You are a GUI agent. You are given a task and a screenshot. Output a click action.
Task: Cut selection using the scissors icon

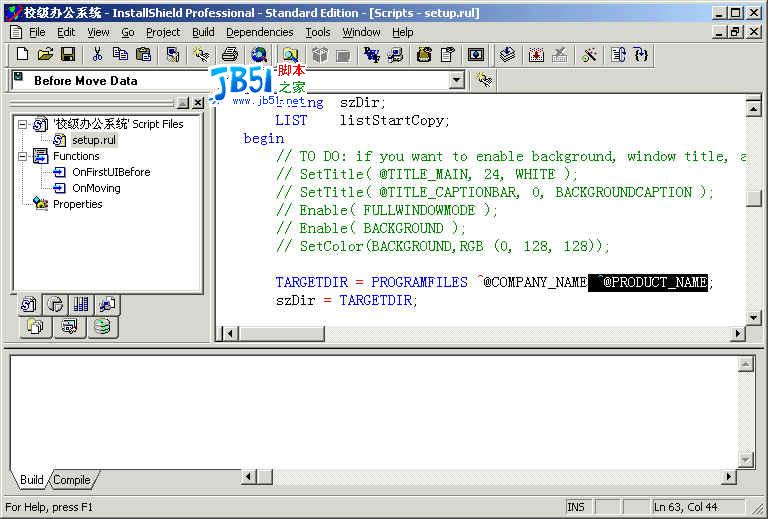tap(97, 54)
